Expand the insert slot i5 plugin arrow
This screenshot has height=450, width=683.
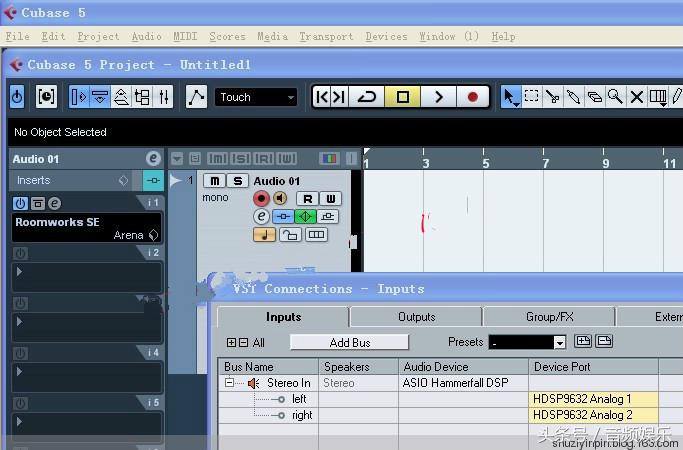tap(19, 422)
